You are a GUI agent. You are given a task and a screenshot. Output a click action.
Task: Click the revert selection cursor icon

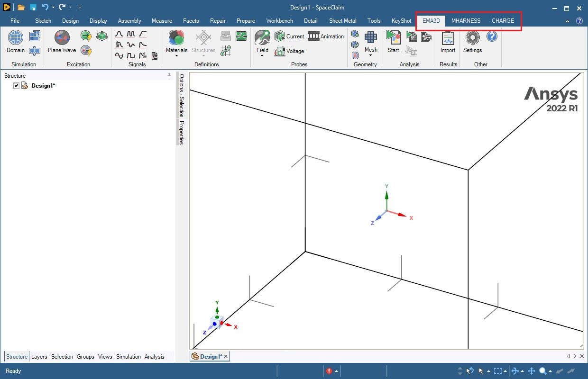470,371
